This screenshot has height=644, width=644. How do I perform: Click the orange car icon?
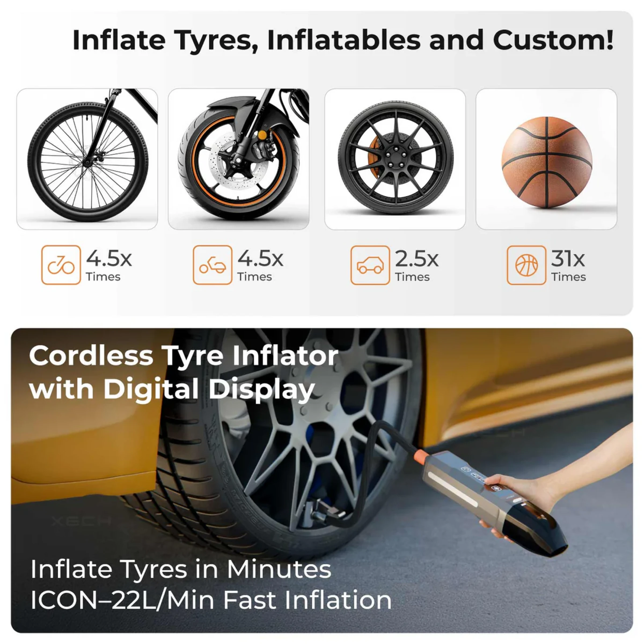point(370,265)
